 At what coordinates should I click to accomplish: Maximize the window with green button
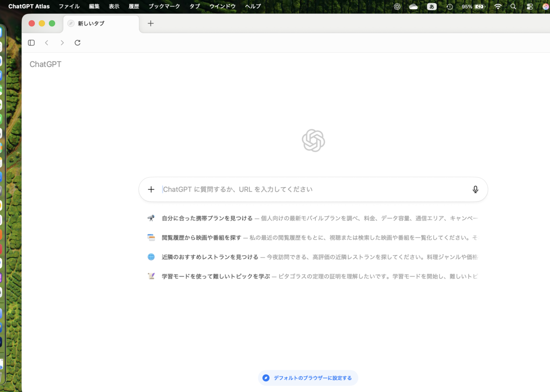click(52, 23)
